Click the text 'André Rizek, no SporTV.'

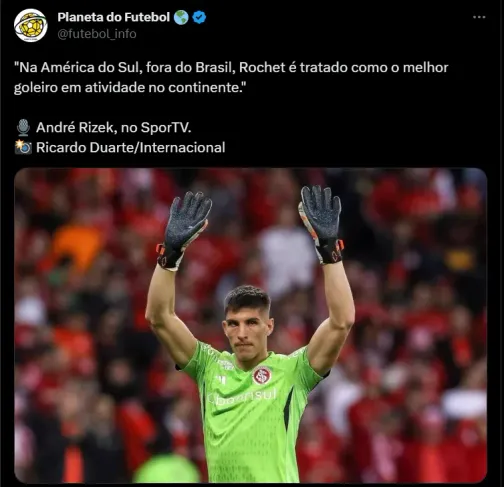click(114, 128)
